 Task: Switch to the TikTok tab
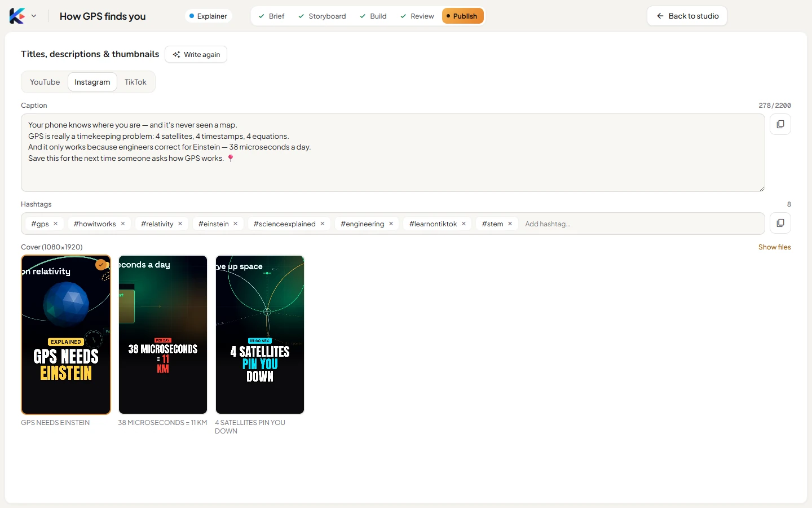[135, 82]
